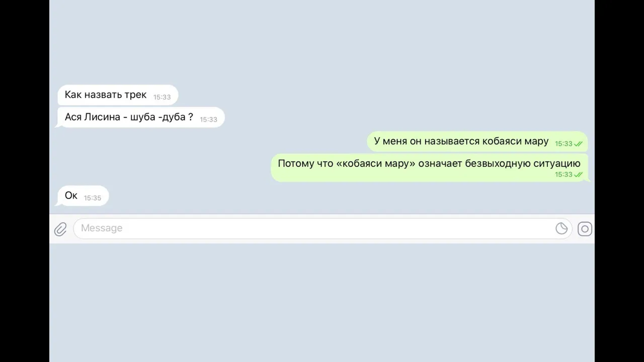Select the 'Как назвать трек' message bubble
Viewport: 644px width, 362px height.
(x=118, y=95)
